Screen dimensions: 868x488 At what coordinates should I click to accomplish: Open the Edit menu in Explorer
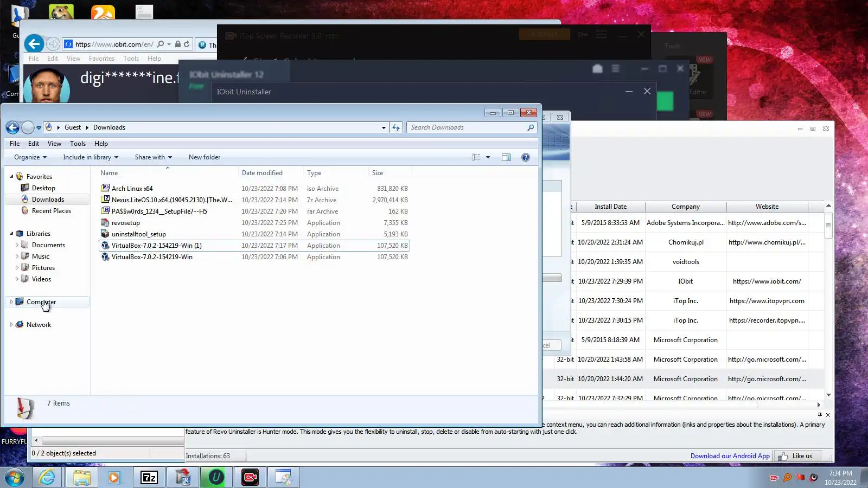click(34, 144)
